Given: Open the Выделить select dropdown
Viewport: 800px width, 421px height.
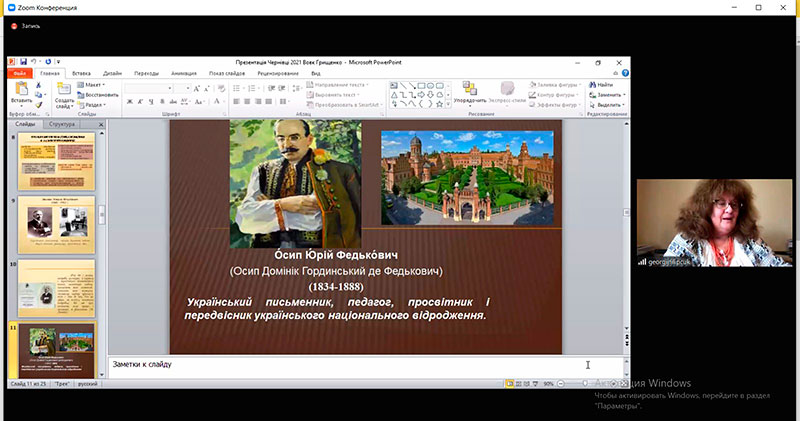Looking at the screenshot, I should click(607, 105).
